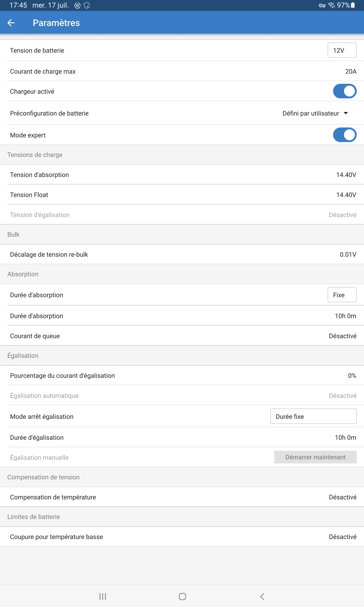Toggle the Chargeur activé switch

pos(345,91)
